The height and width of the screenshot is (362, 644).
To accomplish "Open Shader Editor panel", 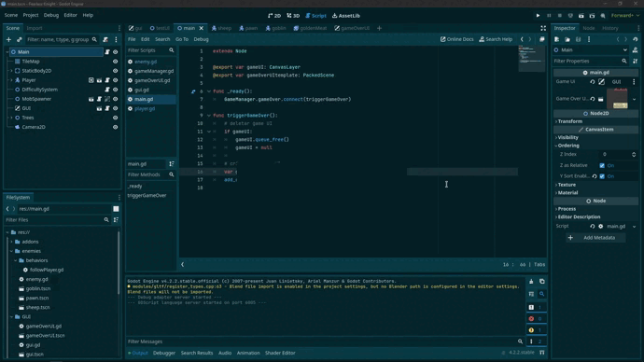I will 280,353.
